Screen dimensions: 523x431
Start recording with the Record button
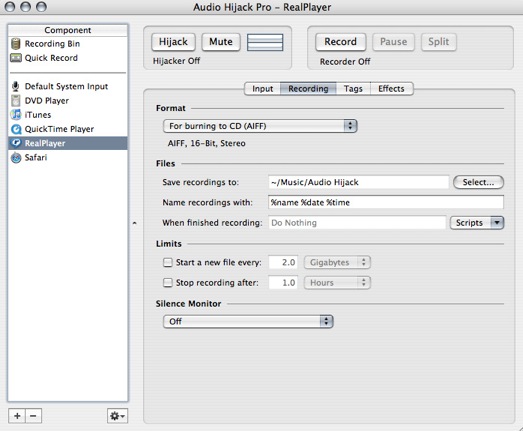pyautogui.click(x=341, y=42)
